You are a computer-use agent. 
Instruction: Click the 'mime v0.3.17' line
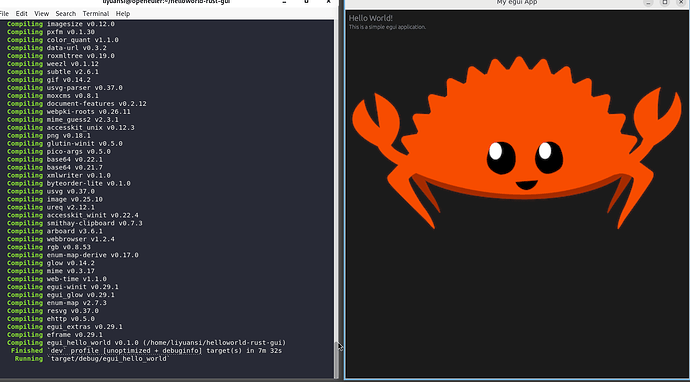click(51, 271)
